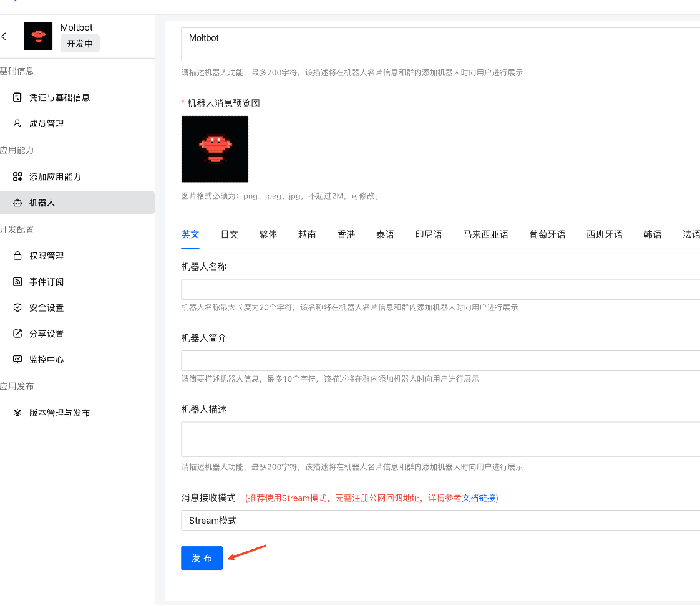This screenshot has width=700, height=606.
Task: Switch to the 西班牙语 tab
Action: [604, 234]
